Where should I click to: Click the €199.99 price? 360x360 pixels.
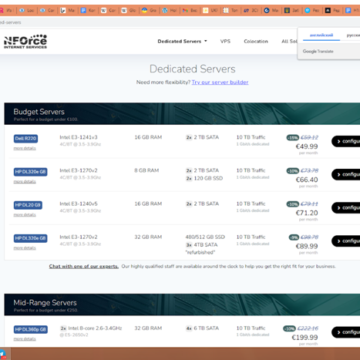(305, 338)
